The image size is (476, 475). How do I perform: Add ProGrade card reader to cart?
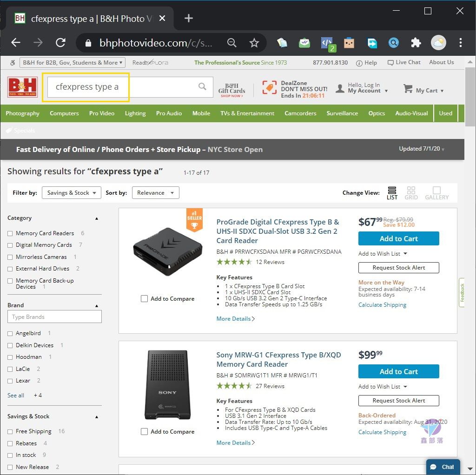[x=398, y=238]
